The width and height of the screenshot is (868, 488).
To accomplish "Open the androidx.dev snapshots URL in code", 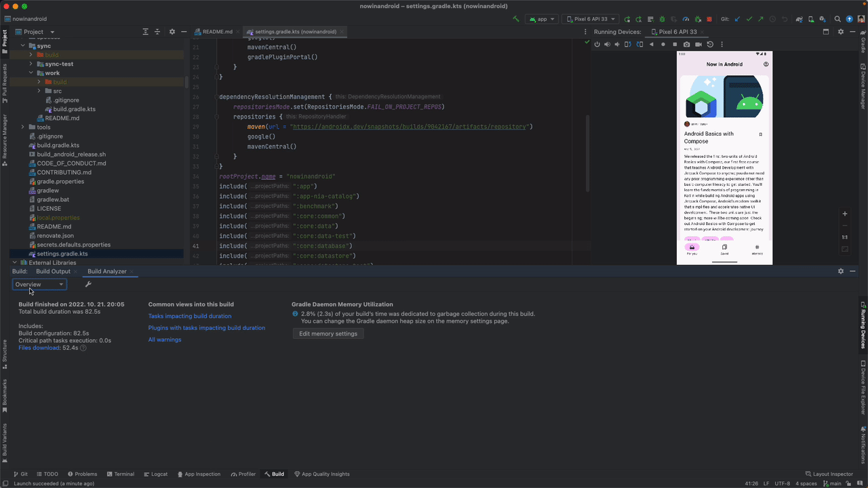I will coord(410,127).
